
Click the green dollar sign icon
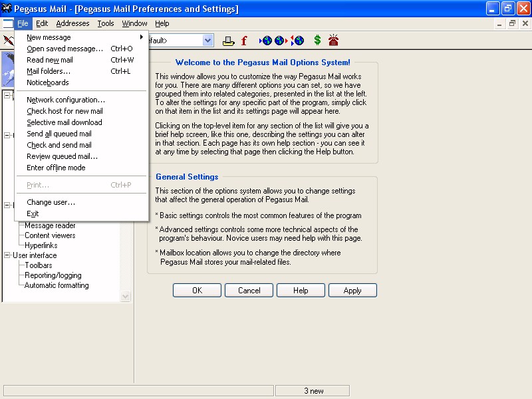(x=317, y=40)
